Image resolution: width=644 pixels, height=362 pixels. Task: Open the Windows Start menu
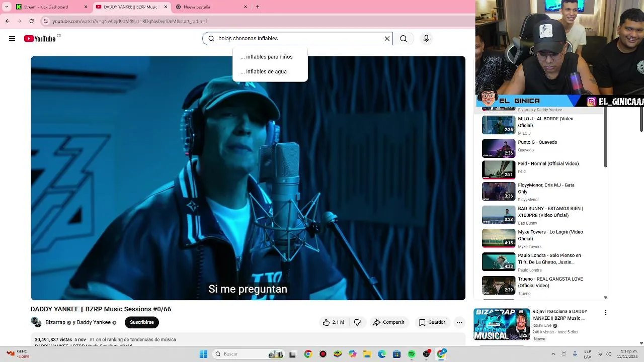pos(203,354)
